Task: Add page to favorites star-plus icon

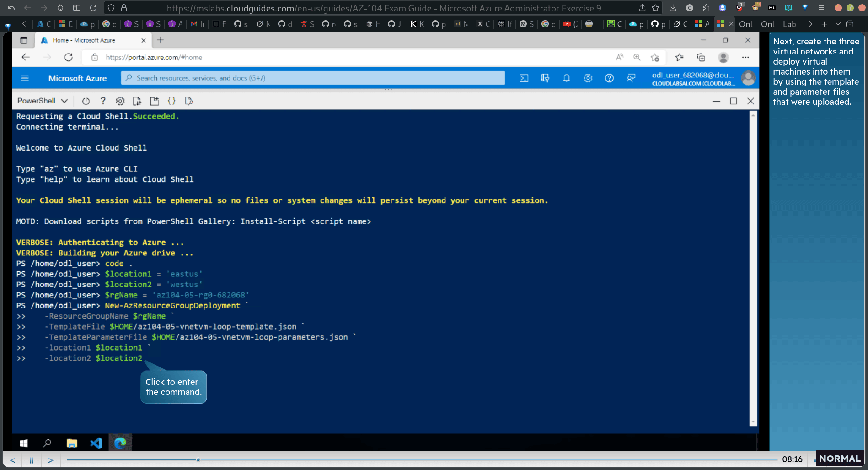Action: [655, 57]
